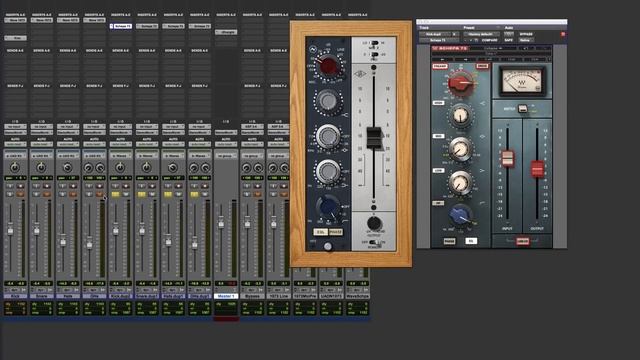Toggle mute on the Snare track
640x360 pixels.
point(47,194)
